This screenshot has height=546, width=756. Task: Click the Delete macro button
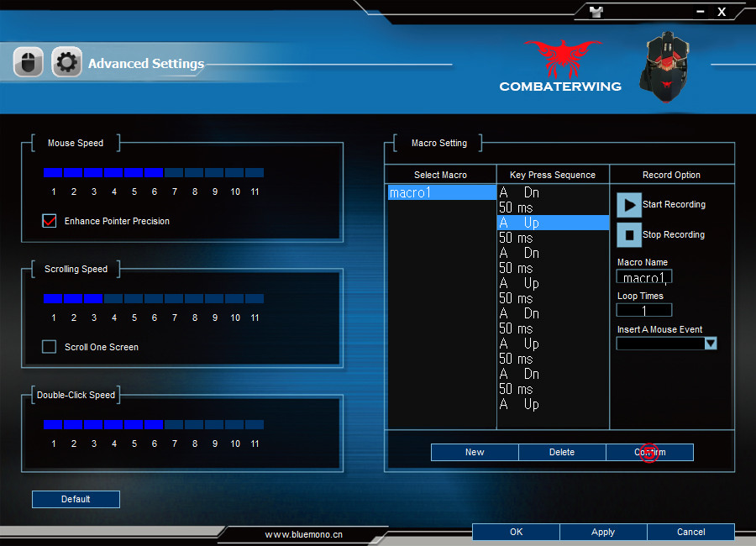(x=562, y=453)
